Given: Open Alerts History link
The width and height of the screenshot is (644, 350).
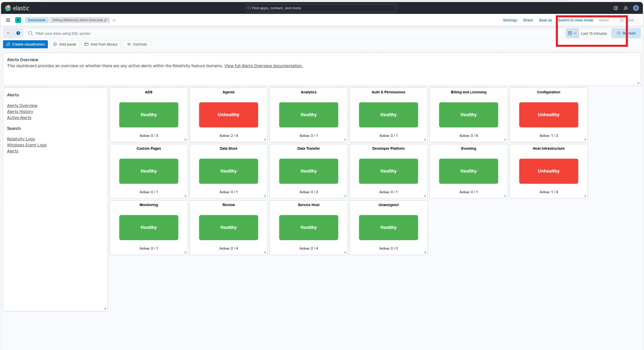Looking at the screenshot, I should [x=20, y=111].
